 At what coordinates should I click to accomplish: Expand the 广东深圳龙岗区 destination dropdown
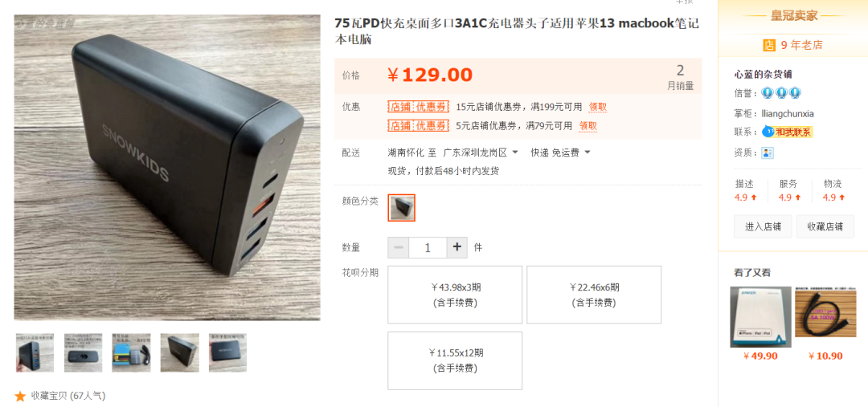[481, 152]
